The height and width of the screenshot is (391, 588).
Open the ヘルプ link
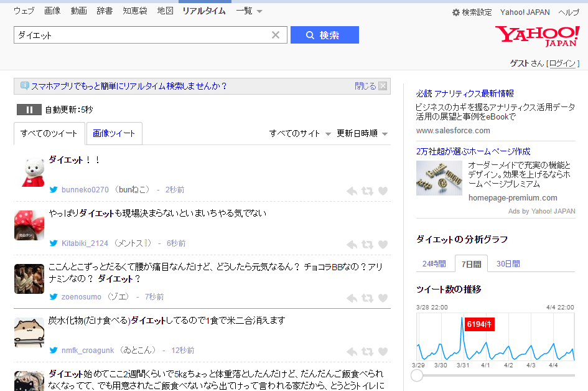tap(569, 12)
